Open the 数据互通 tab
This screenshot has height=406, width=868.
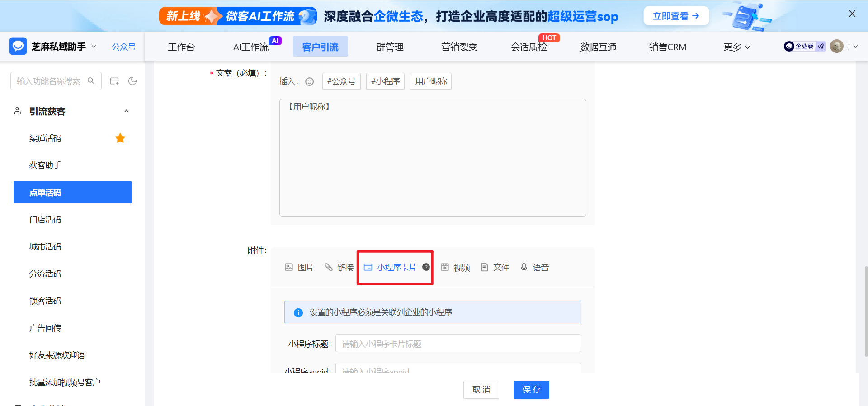[599, 47]
